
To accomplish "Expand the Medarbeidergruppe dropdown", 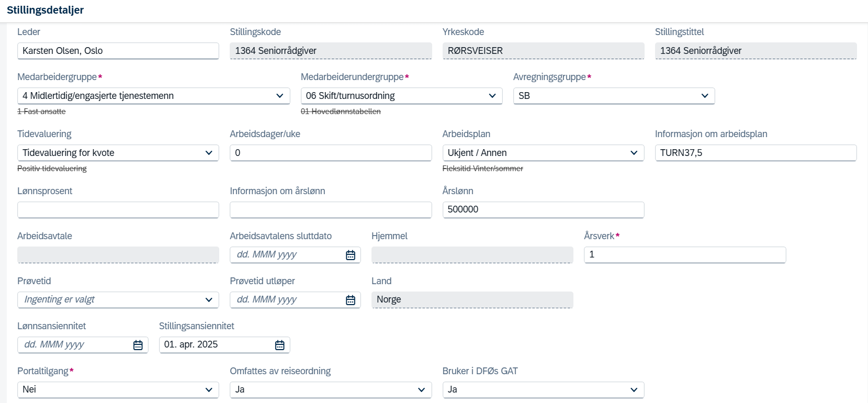I will pyautogui.click(x=279, y=96).
